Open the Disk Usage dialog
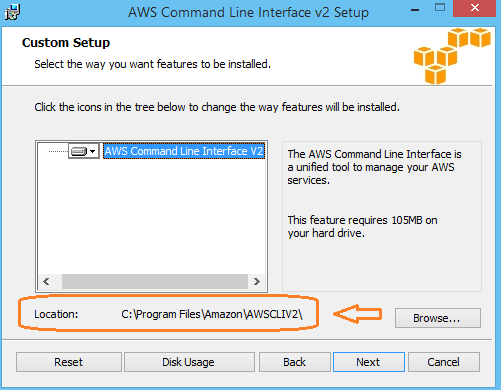Screen dimensions: 501x390 189,362
